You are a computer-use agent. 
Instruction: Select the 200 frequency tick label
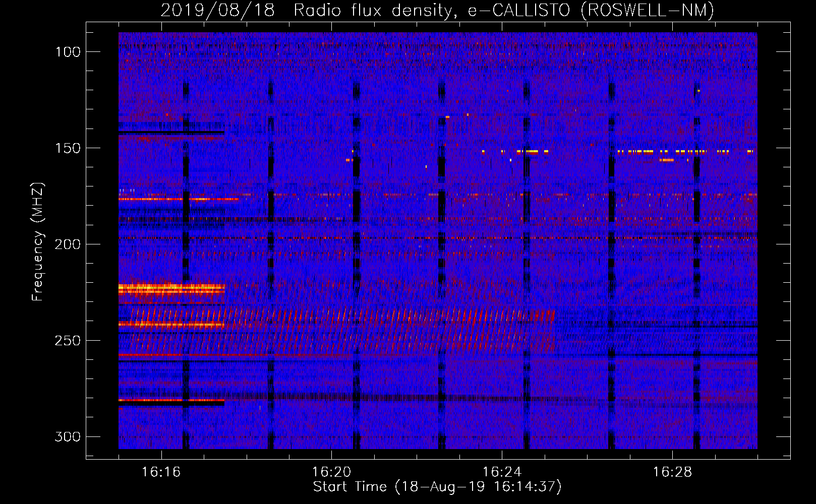click(x=68, y=244)
